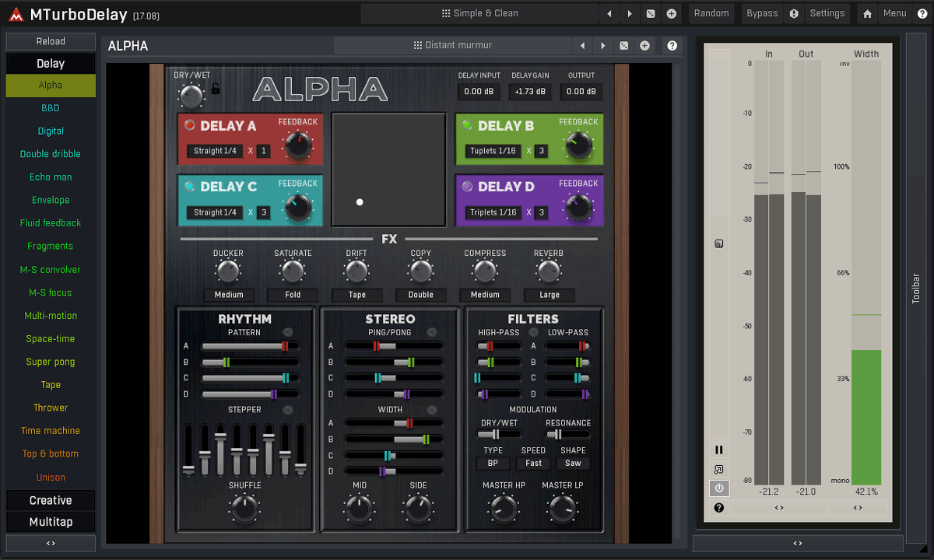934x560 pixels.
Task: Toggle Ping/Pong enable LED
Action: pyautogui.click(x=431, y=332)
